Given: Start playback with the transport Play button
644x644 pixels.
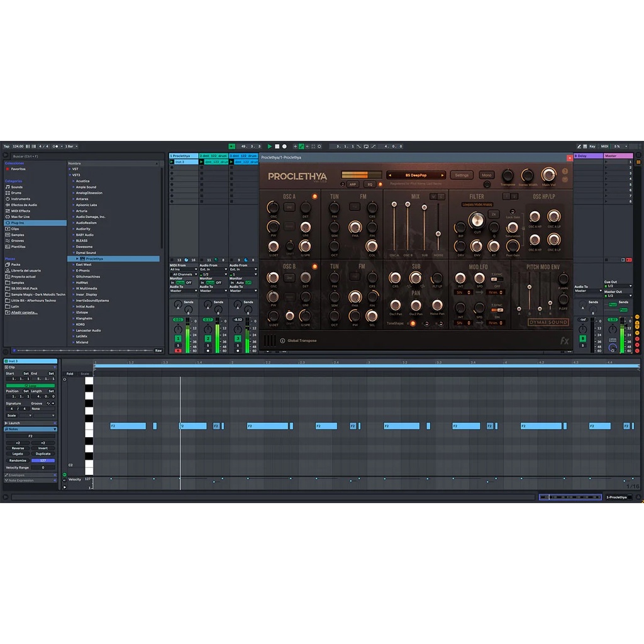Looking at the screenshot, I should point(269,146).
